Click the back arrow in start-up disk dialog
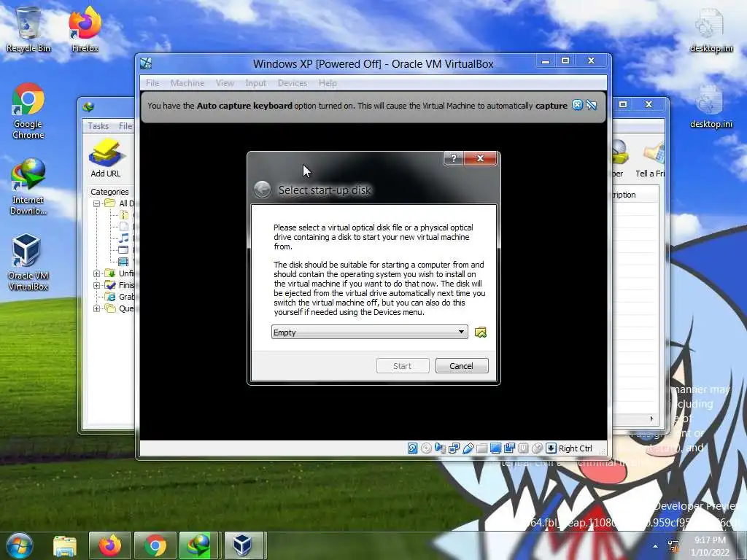The image size is (747, 560). pos(262,190)
